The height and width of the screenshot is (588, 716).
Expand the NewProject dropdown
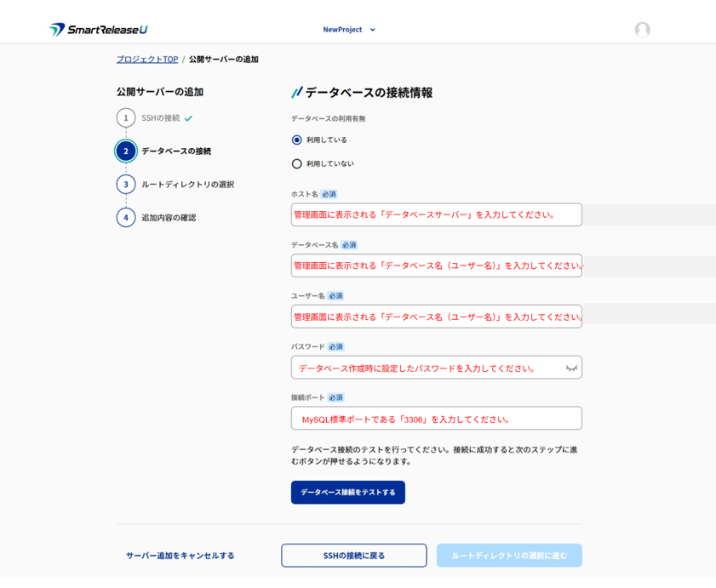click(349, 30)
